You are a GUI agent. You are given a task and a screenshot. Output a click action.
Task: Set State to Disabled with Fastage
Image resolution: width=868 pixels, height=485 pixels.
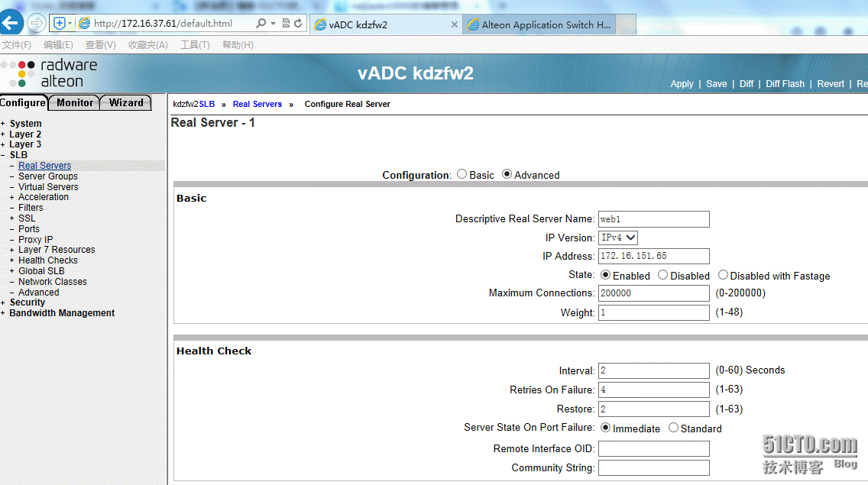tap(723, 275)
